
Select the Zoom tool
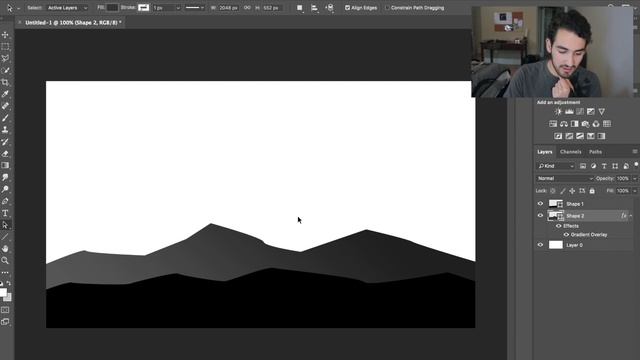[x=5, y=260]
